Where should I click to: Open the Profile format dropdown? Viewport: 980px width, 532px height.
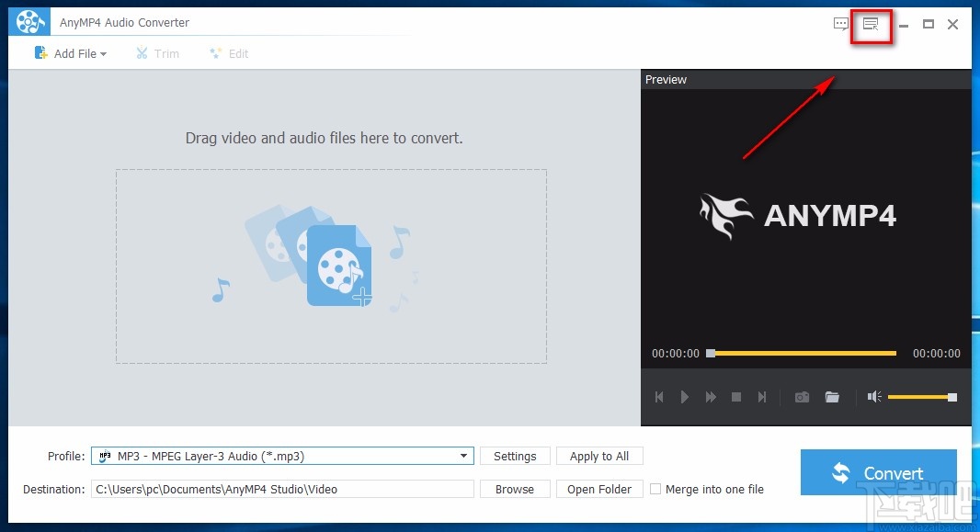point(464,456)
